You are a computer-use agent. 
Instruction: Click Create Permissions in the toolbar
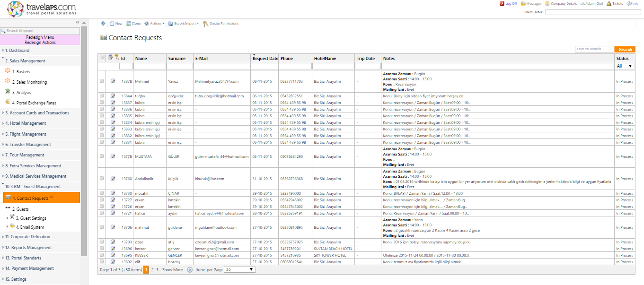pyautogui.click(x=221, y=23)
